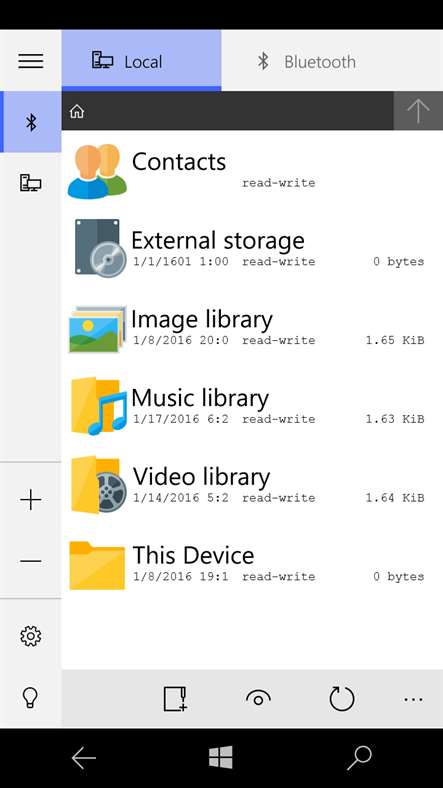Click the plus icon in sidebar

[x=31, y=500]
